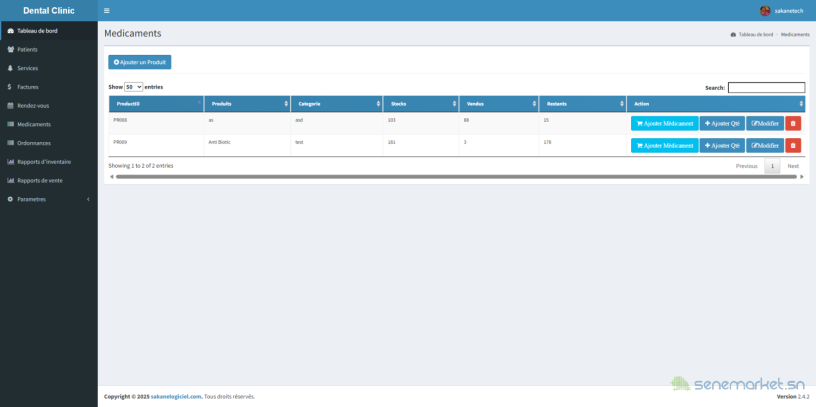Viewport: 816px width, 407px height.
Task: Open Tableau de bord breadcrumb link
Action: (752, 34)
